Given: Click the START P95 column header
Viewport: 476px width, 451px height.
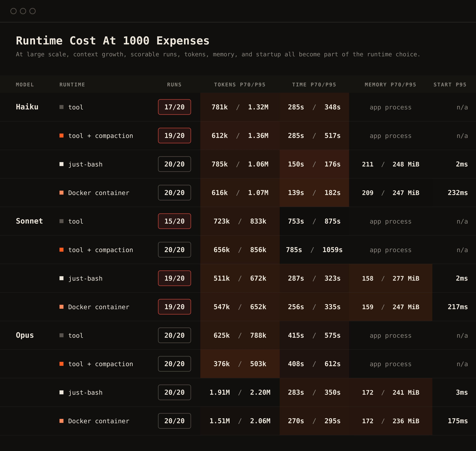Looking at the screenshot, I should pos(450,85).
